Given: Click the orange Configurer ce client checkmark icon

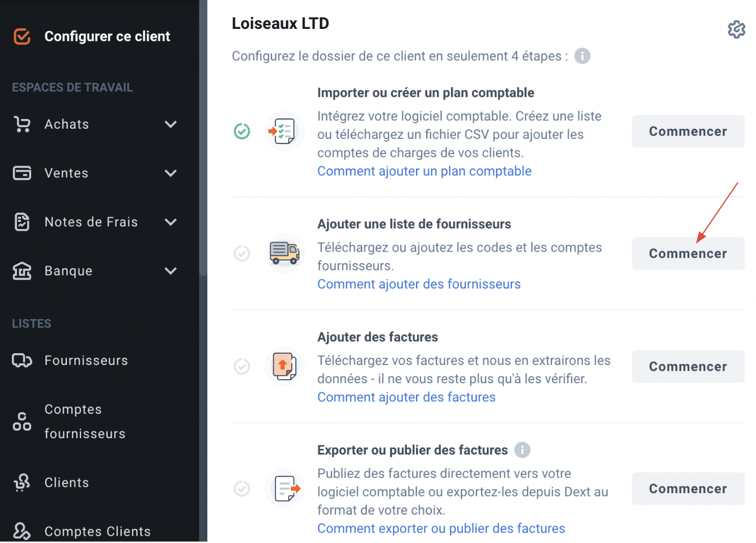Looking at the screenshot, I should tap(22, 36).
